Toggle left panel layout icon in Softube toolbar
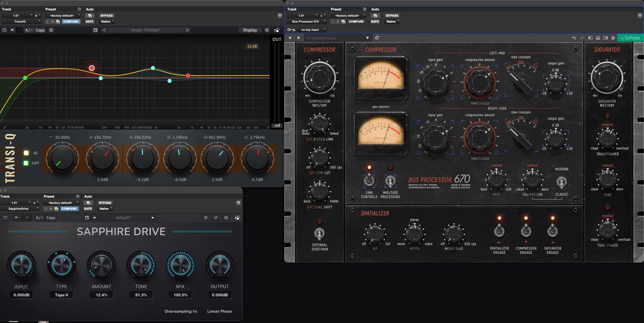This screenshot has width=644, height=323. tap(590, 38)
